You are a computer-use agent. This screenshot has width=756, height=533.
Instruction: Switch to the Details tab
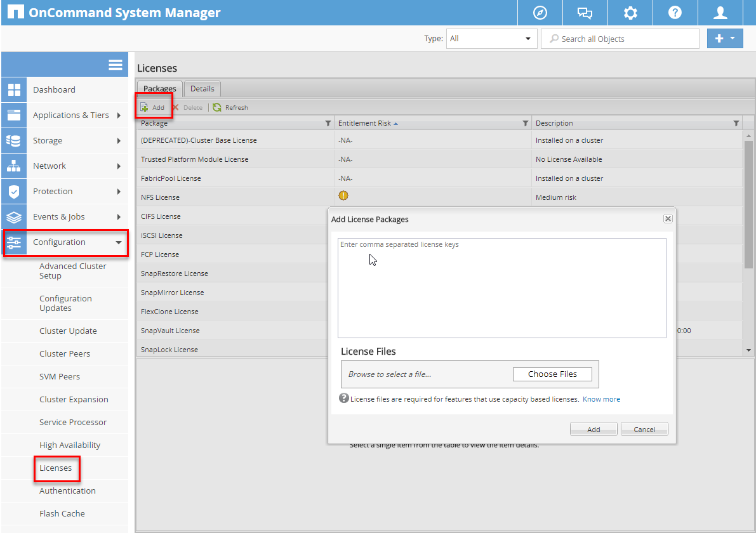[202, 89]
